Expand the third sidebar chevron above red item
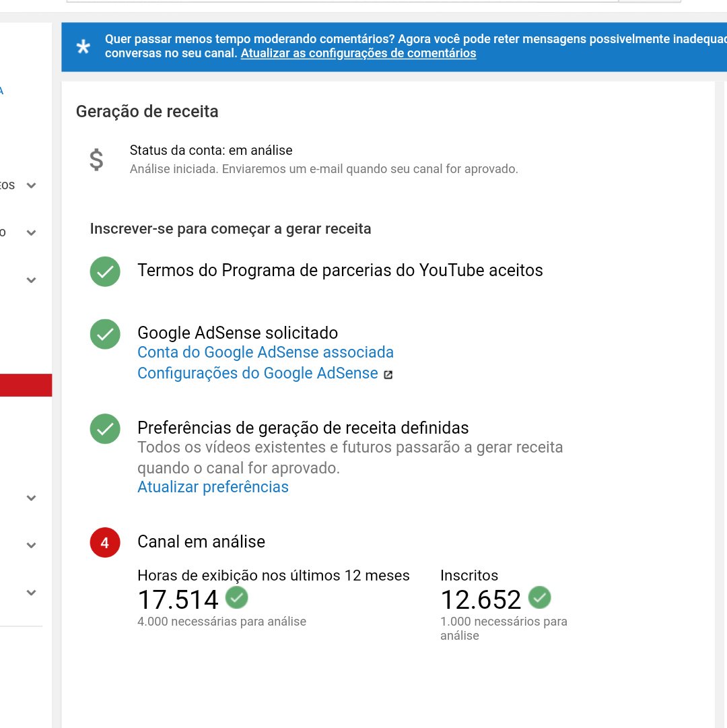This screenshot has width=727, height=728. 31,280
